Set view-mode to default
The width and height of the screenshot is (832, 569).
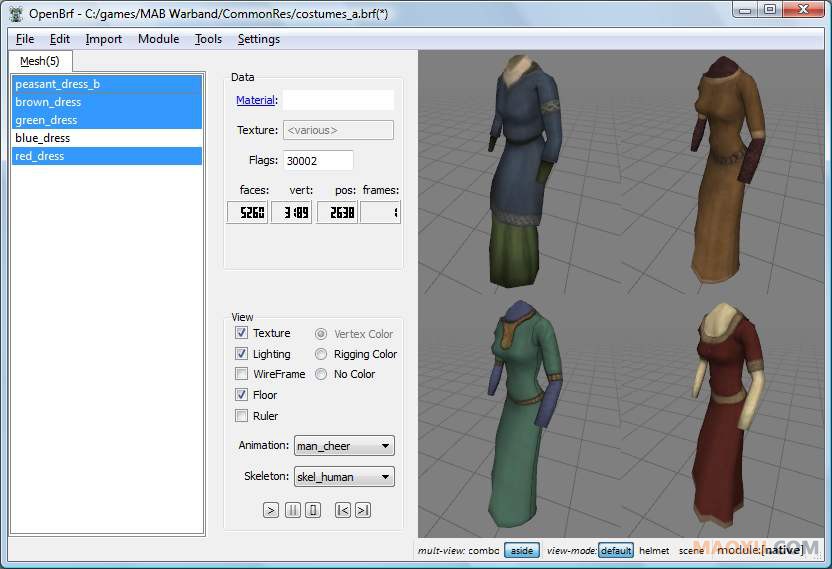click(x=616, y=550)
